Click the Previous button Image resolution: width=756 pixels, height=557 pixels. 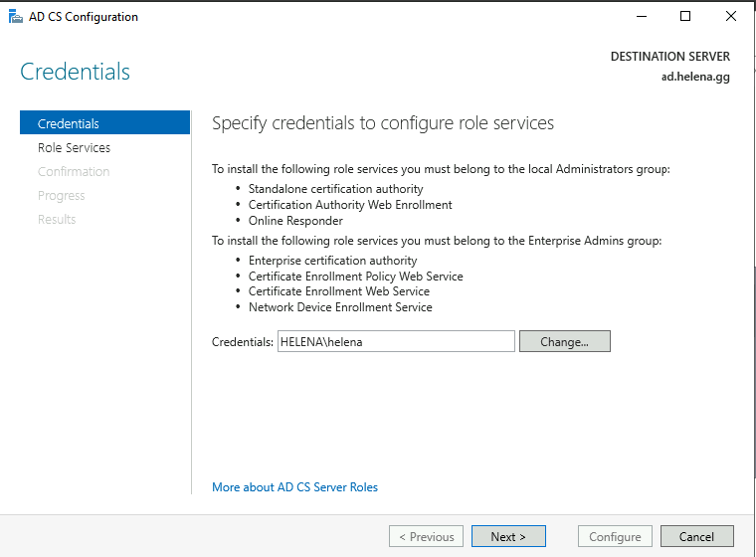click(x=427, y=537)
